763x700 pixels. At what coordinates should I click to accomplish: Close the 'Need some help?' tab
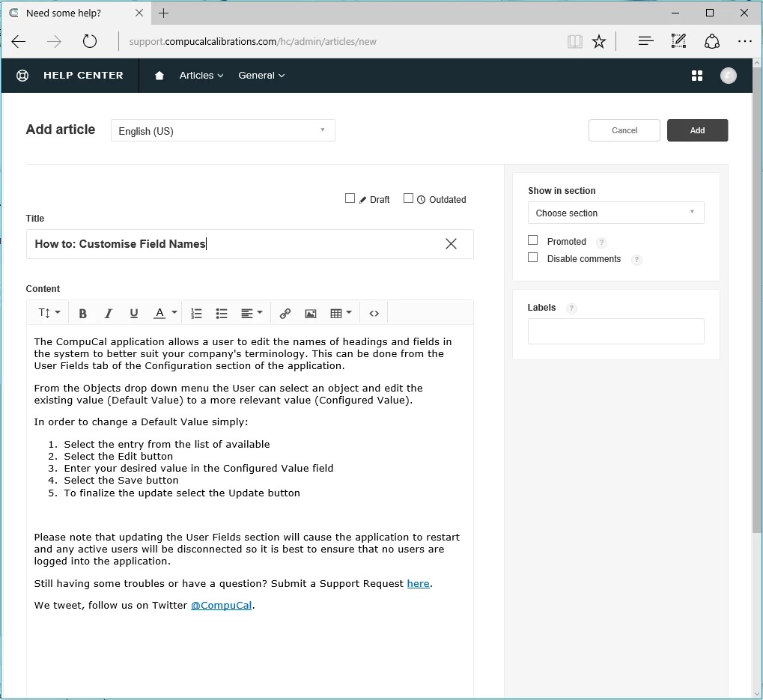click(x=139, y=13)
